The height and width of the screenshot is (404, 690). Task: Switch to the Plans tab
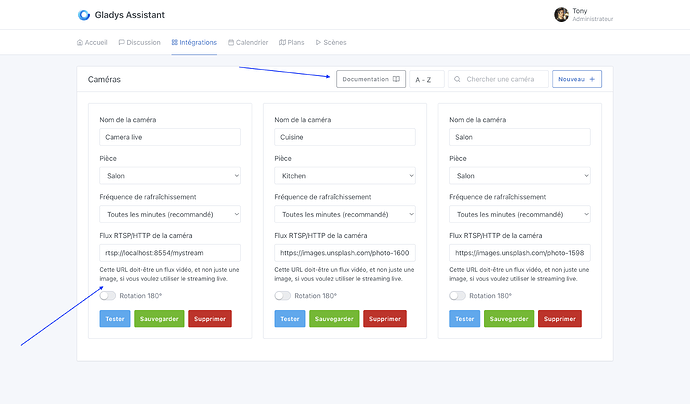coord(291,42)
